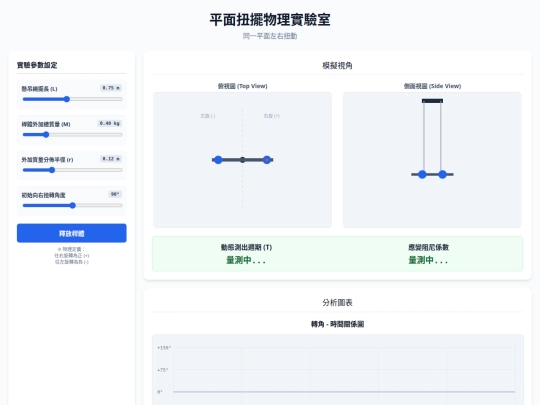The height and width of the screenshot is (405, 540).
Task: Click the rod center pivot in Top View
Action: click(242, 160)
